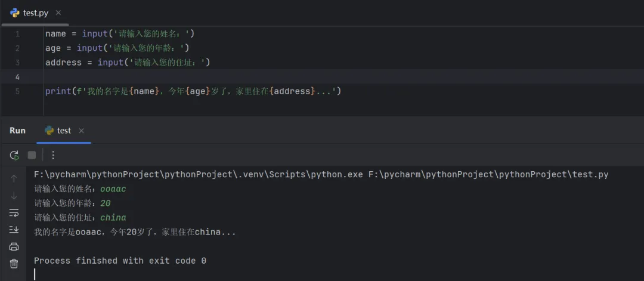Screen dimensions: 644x281
Task: Click the python.exe path in console output
Action: click(x=199, y=175)
